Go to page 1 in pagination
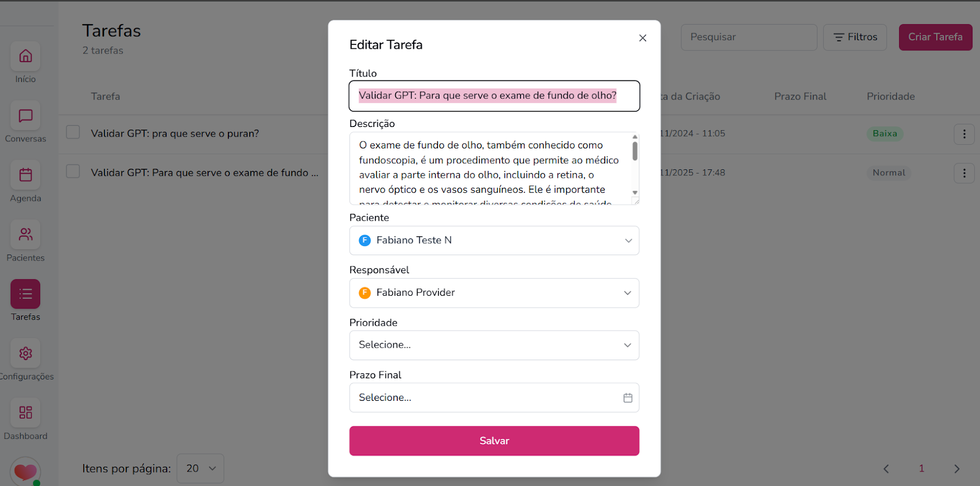 click(x=921, y=468)
